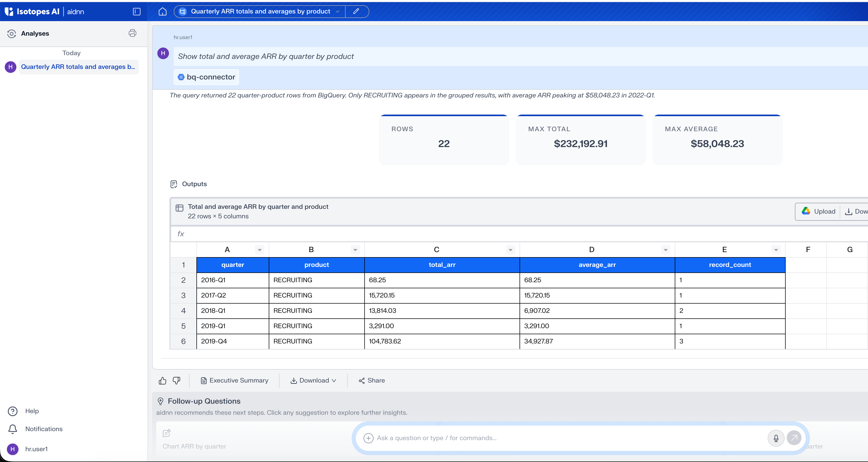Select the Chart ARR by quarter suggestion
This screenshot has width=868, height=462.
(194, 446)
